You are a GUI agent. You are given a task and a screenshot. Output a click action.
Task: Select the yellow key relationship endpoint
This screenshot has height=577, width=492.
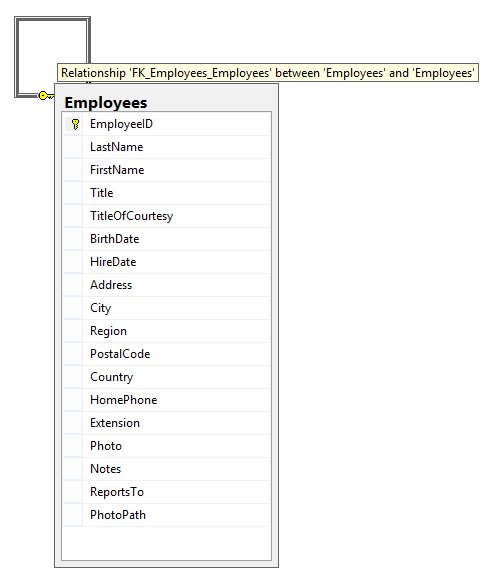click(x=46, y=96)
